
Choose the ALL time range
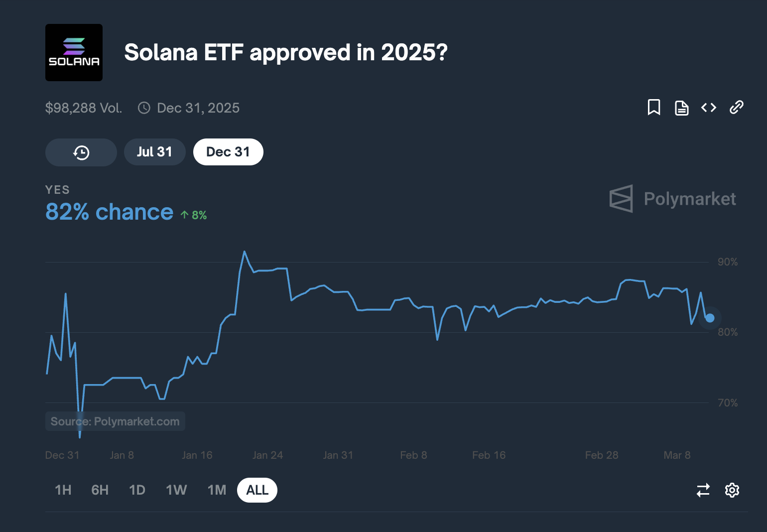pos(257,490)
